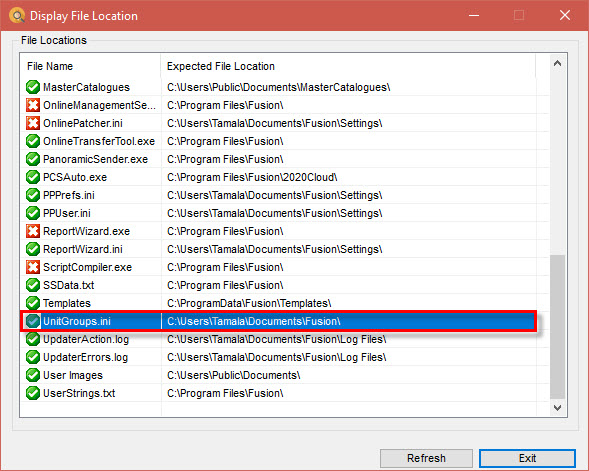Click green check icon beside PPPrefs.ini

33,195
